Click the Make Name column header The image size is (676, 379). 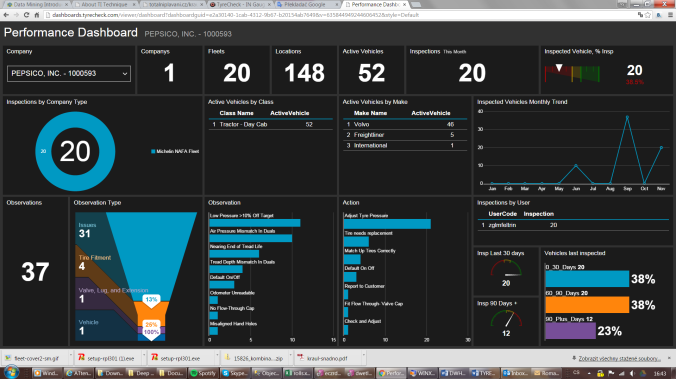tap(370, 113)
